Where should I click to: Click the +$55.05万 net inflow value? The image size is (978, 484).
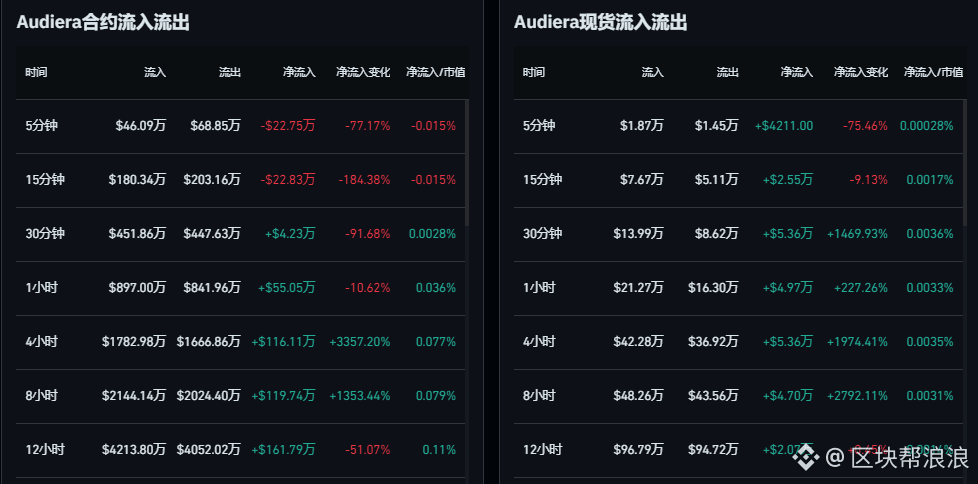tap(287, 288)
